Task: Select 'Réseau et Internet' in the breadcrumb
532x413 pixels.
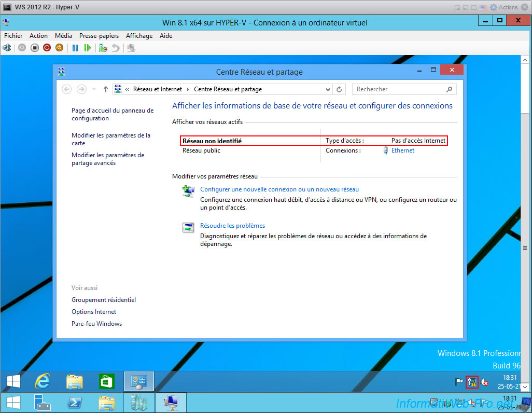Action: (x=158, y=89)
